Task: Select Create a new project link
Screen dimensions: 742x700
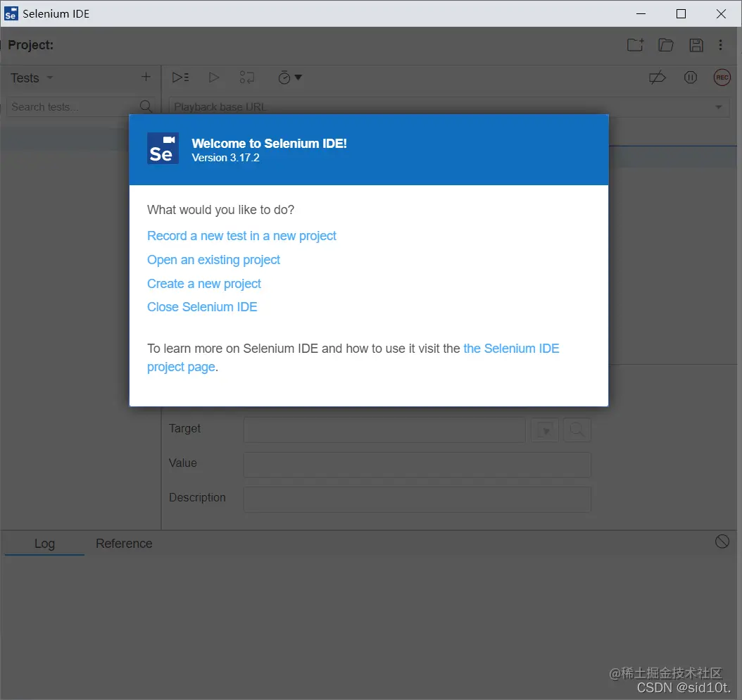Action: pos(204,284)
